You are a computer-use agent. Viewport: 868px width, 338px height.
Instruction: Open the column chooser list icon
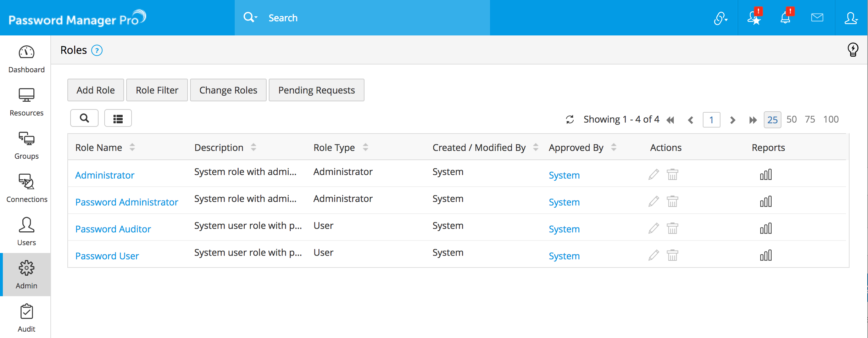[118, 118]
